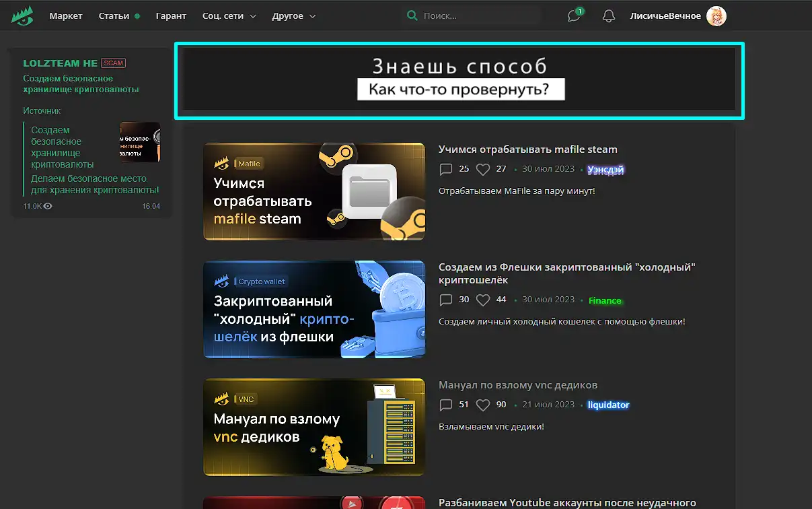This screenshot has width=812, height=509.
Task: Open the sidebar source preview thumbnail
Action: [140, 142]
